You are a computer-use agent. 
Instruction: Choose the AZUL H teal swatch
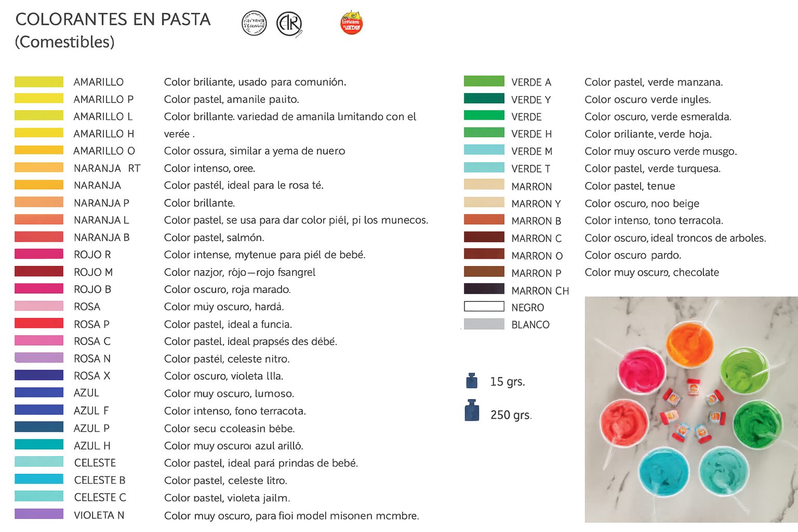(x=39, y=445)
